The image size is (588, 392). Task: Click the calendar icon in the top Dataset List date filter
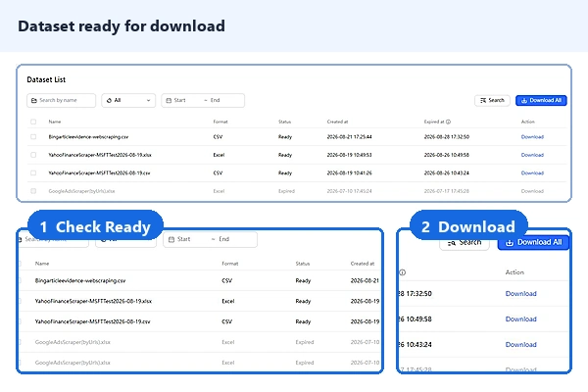(169, 101)
